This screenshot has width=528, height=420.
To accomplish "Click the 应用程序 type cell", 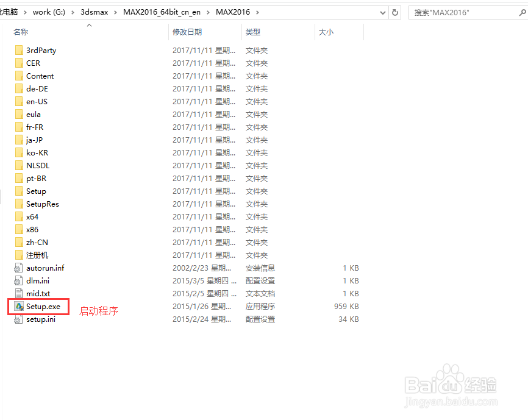I will pos(260,306).
